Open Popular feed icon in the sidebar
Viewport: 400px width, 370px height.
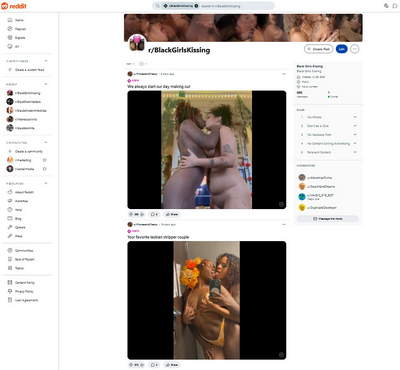tap(10, 29)
